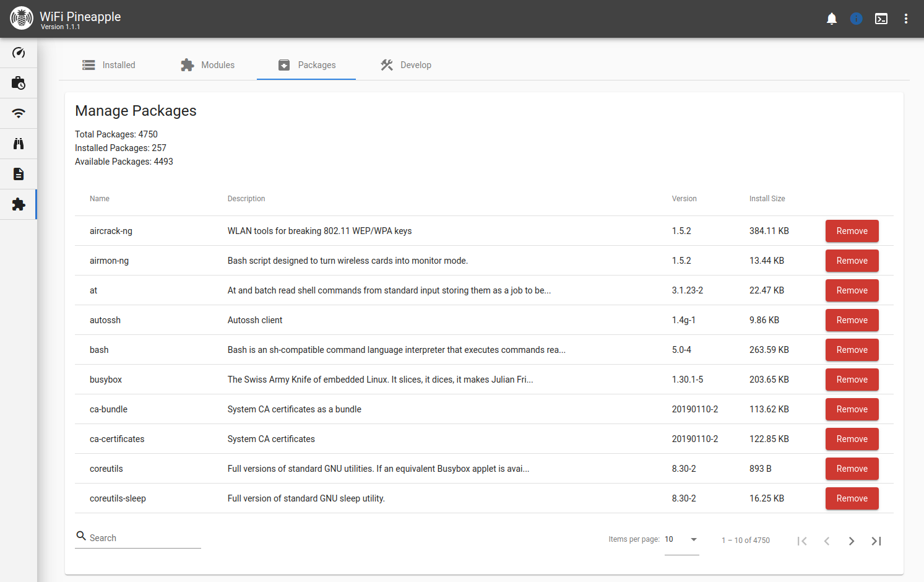Select the airmon-ng package name
This screenshot has width=924, height=582.
click(x=109, y=261)
